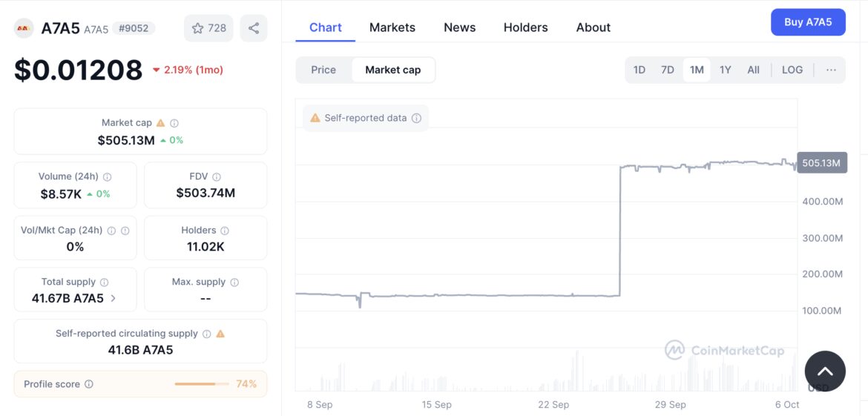
Task: Click the warning icon beside Self-reported circulating supply
Action: pos(220,334)
